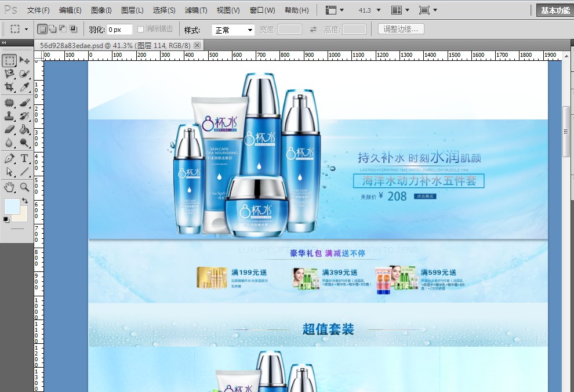Open the 滤镜(T) menu

196,10
